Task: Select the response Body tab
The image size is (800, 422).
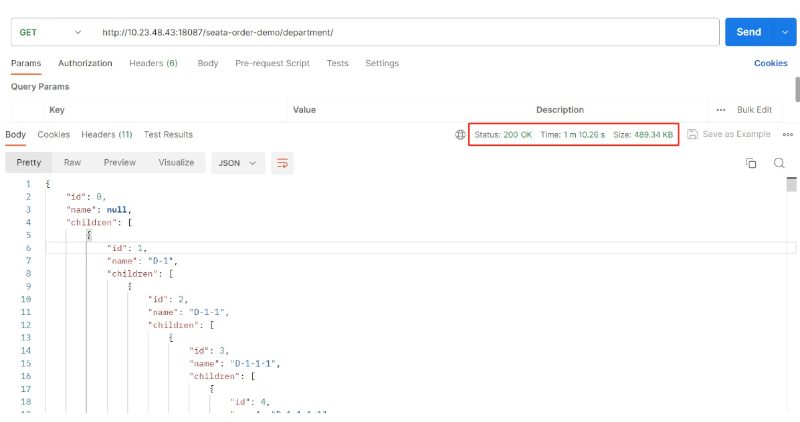Action: click(x=15, y=135)
